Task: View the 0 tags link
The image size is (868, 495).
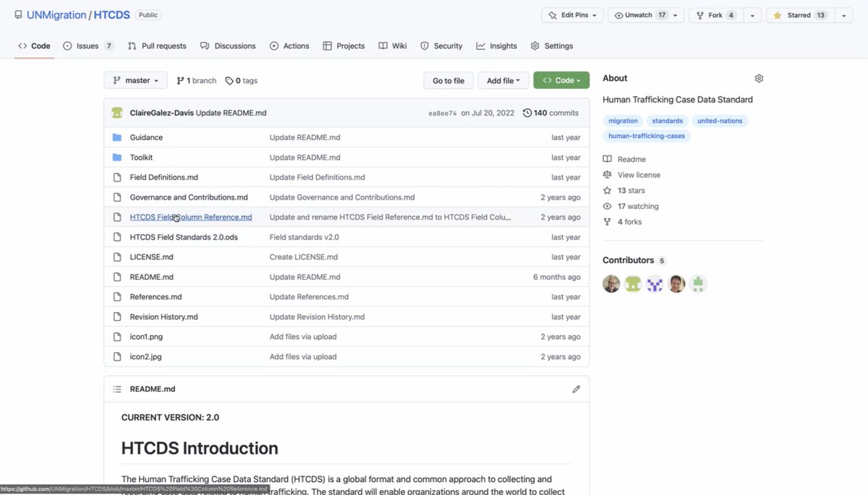Action: [x=241, y=81]
